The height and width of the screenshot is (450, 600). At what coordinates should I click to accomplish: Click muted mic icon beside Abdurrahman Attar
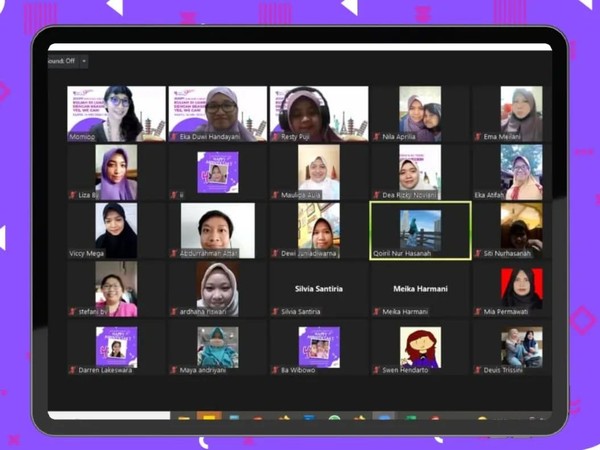(174, 253)
